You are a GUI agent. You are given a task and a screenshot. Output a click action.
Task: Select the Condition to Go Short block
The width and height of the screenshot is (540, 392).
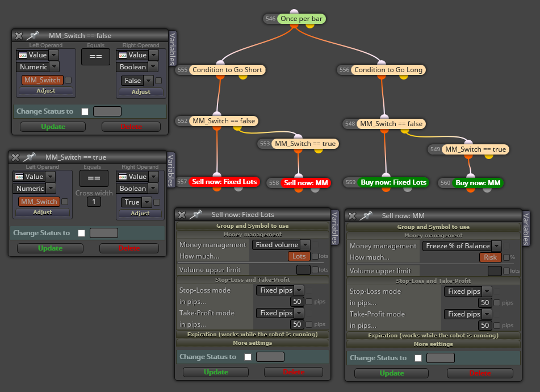click(x=227, y=70)
